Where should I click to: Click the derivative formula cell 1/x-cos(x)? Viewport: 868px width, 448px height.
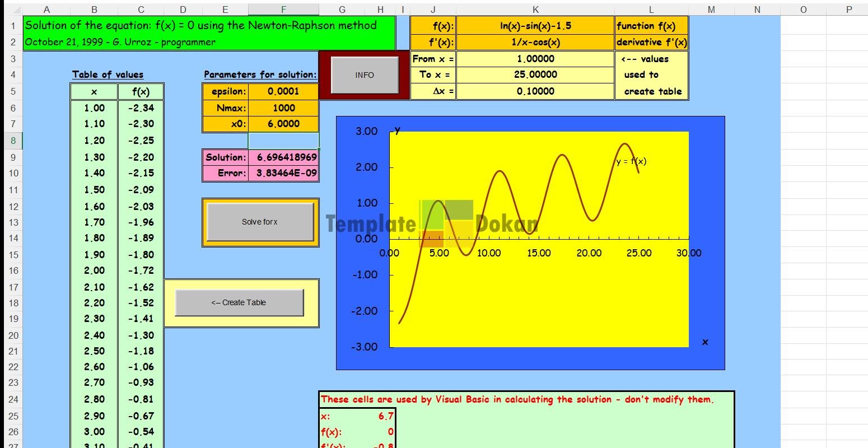pyautogui.click(x=535, y=42)
